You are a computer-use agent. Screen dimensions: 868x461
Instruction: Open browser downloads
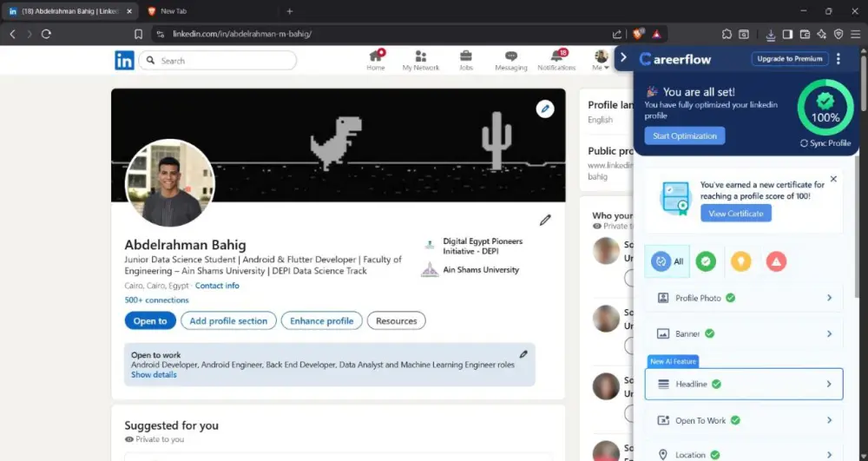[771, 35]
